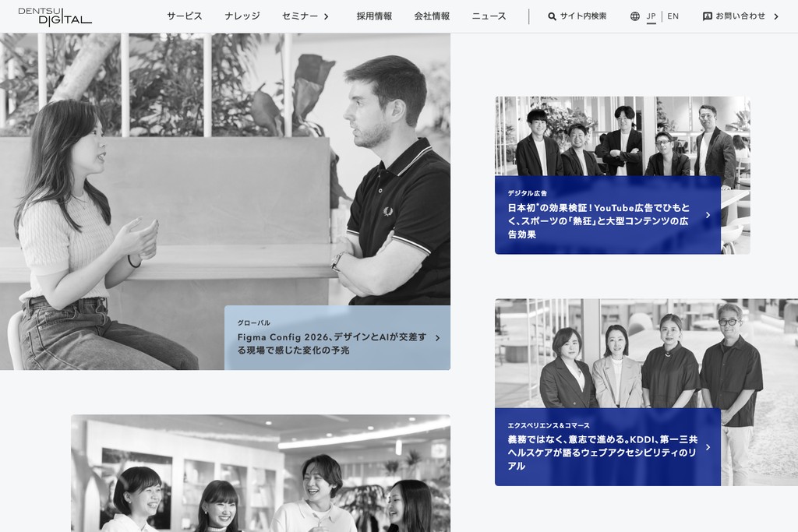Open the ニュース page
The width and height of the screenshot is (798, 532).
click(x=489, y=16)
